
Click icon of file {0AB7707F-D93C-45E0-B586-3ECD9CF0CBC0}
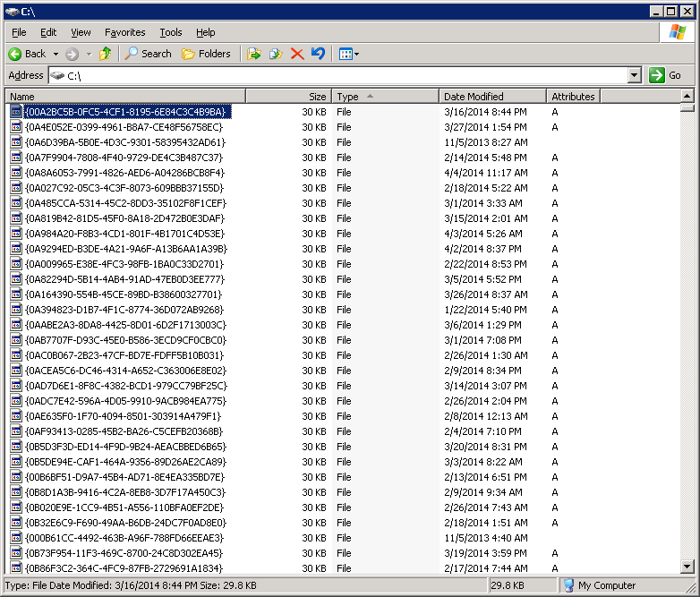click(x=16, y=340)
